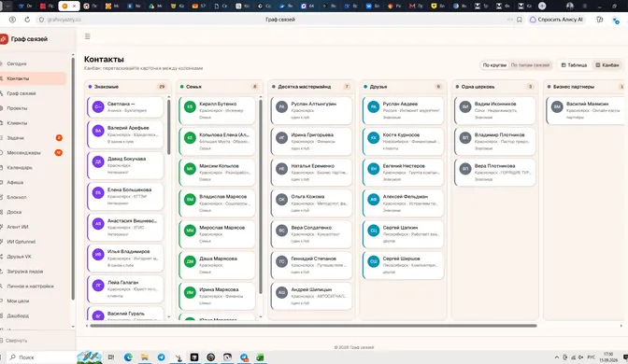This screenshot has width=628, height=364.
Task: Open Вера Плотникова contact card
Action: pyautogui.click(x=495, y=173)
